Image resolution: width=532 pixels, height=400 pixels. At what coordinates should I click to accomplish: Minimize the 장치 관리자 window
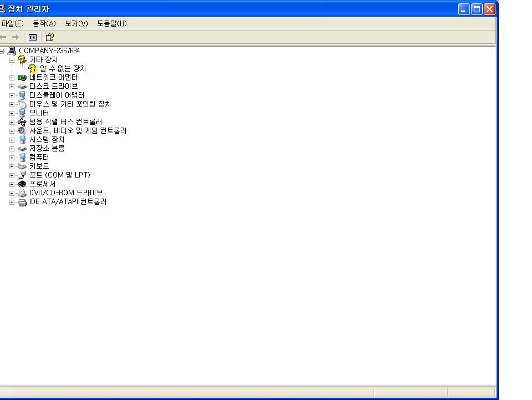(464, 9)
